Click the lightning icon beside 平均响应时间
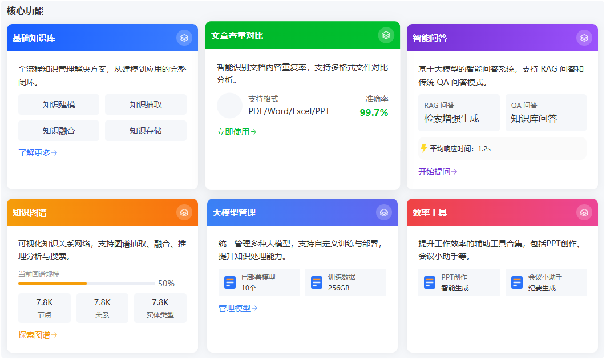This screenshot has width=606, height=364. (424, 148)
